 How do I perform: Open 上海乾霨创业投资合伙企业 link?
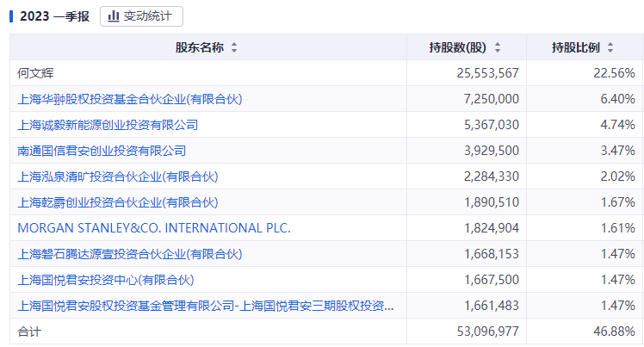click(x=118, y=202)
